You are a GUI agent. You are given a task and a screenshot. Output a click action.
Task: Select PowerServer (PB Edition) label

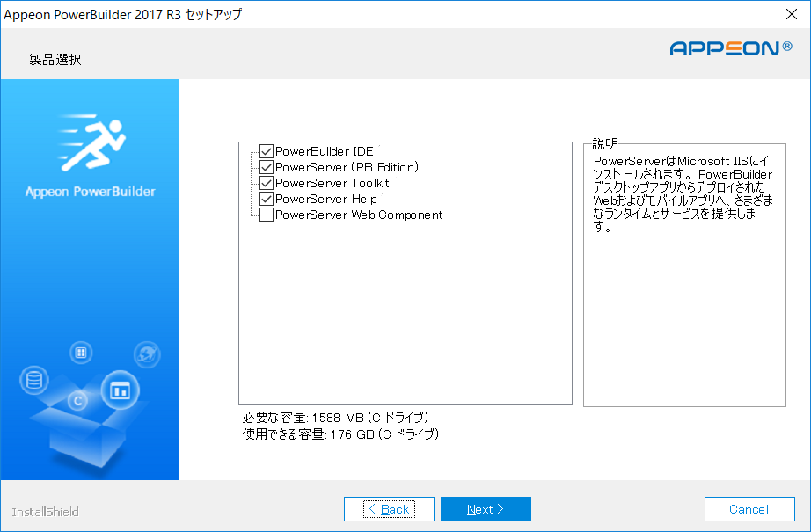coord(347,167)
